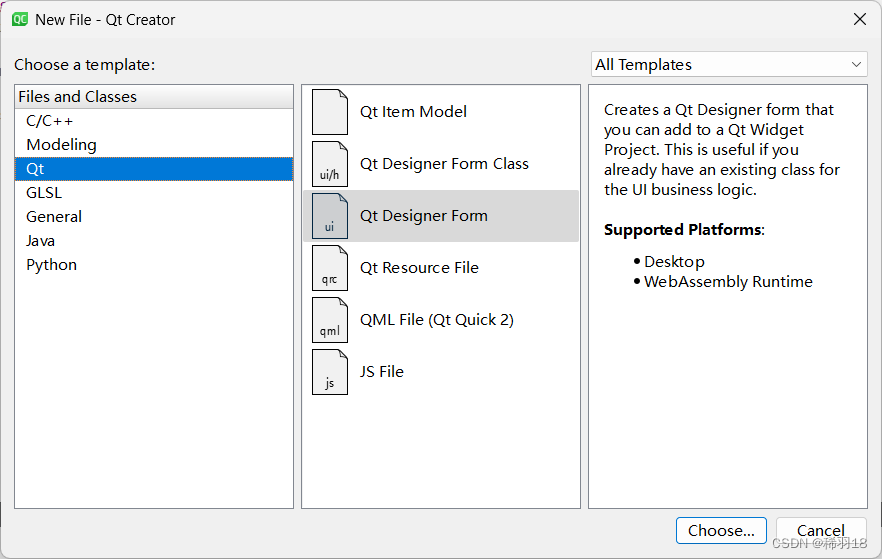Click the QML File qml icon

(330, 320)
